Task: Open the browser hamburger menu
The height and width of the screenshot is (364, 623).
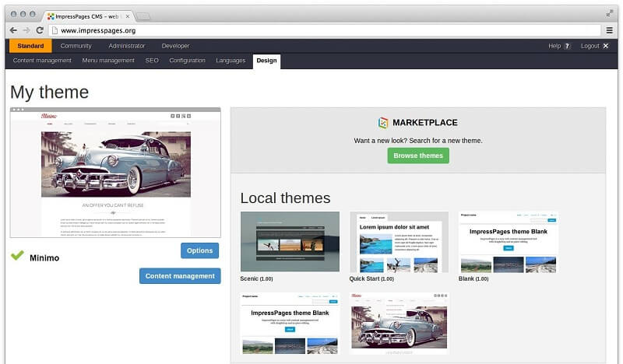Action: point(610,30)
